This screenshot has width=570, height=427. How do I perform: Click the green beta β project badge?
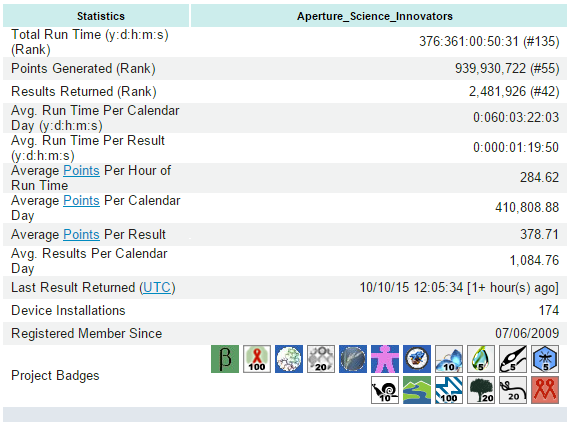pos(225,359)
